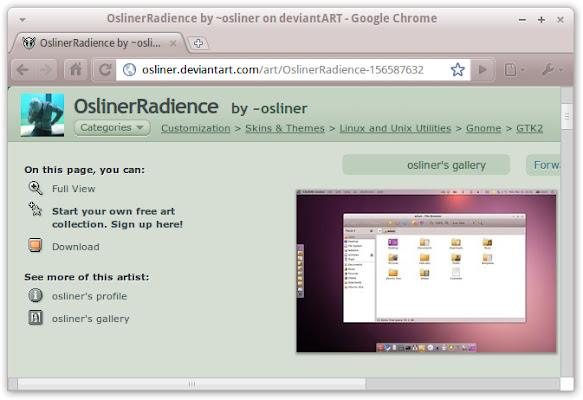Maximize the Chrome window
The height and width of the screenshot is (400, 583).
click(541, 20)
